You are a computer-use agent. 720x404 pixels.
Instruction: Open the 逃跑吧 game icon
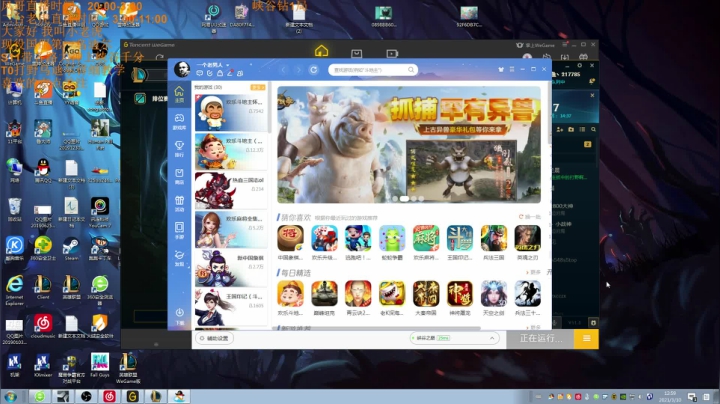pyautogui.click(x=358, y=238)
